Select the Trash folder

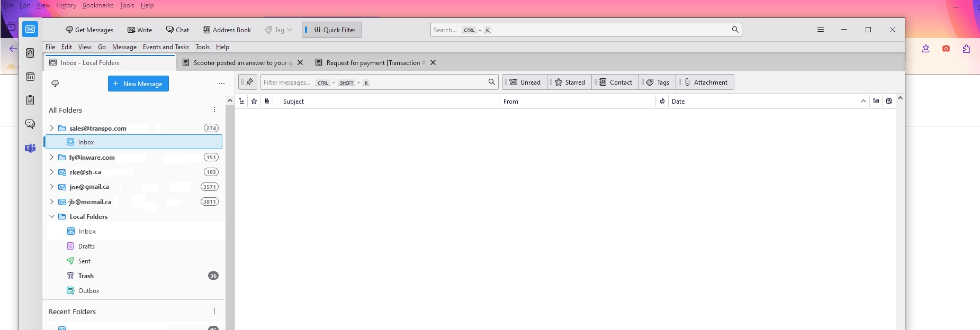134,276
